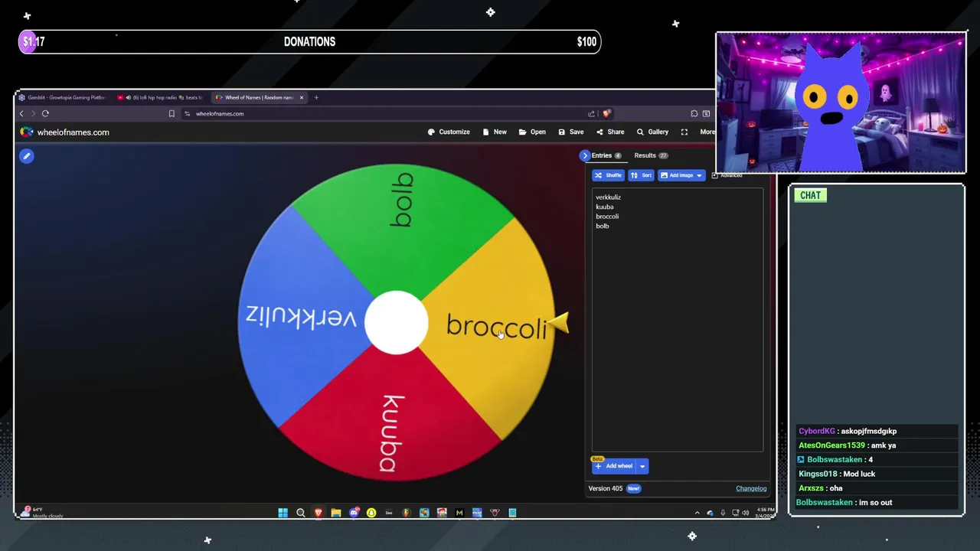Open the More menu
This screenshot has height=551, width=980.
click(707, 132)
